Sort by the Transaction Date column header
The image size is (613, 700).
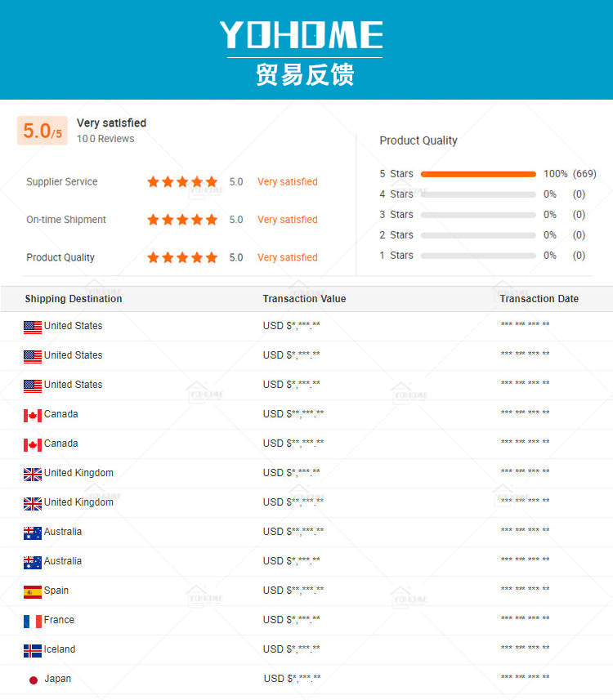pyautogui.click(x=539, y=299)
